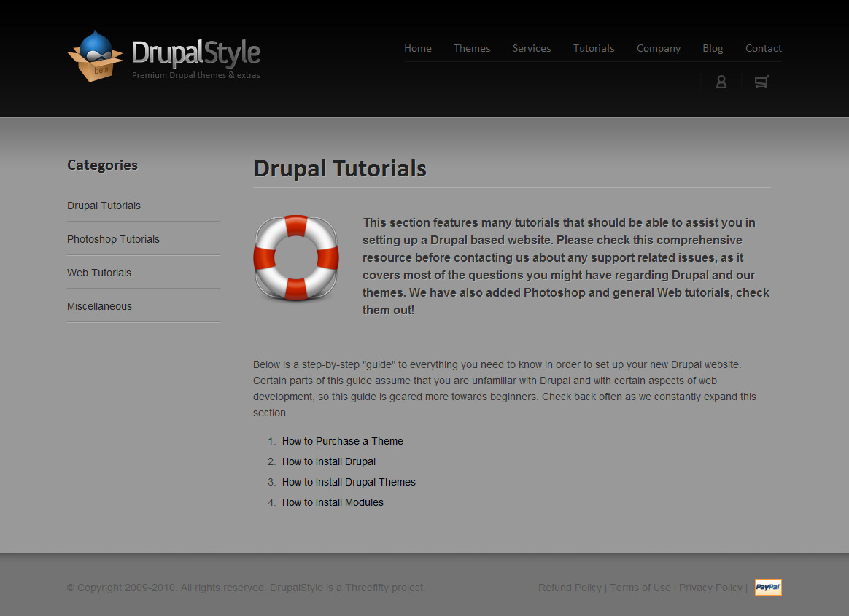Open How to Purchase a Theme
Screen dimensions: 849x616
click(x=343, y=441)
